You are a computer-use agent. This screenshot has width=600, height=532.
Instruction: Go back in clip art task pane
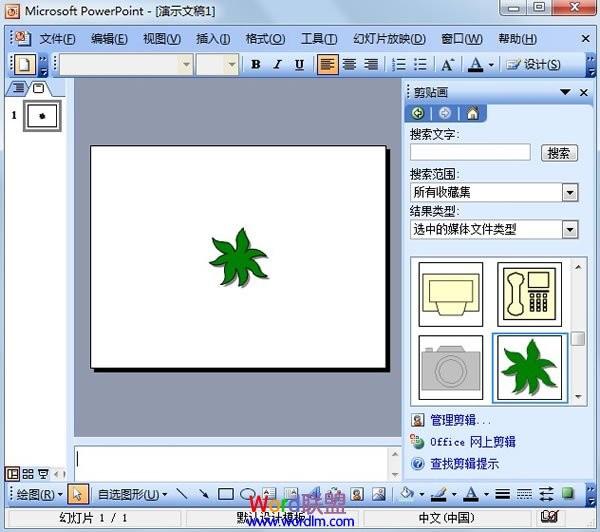(x=418, y=113)
